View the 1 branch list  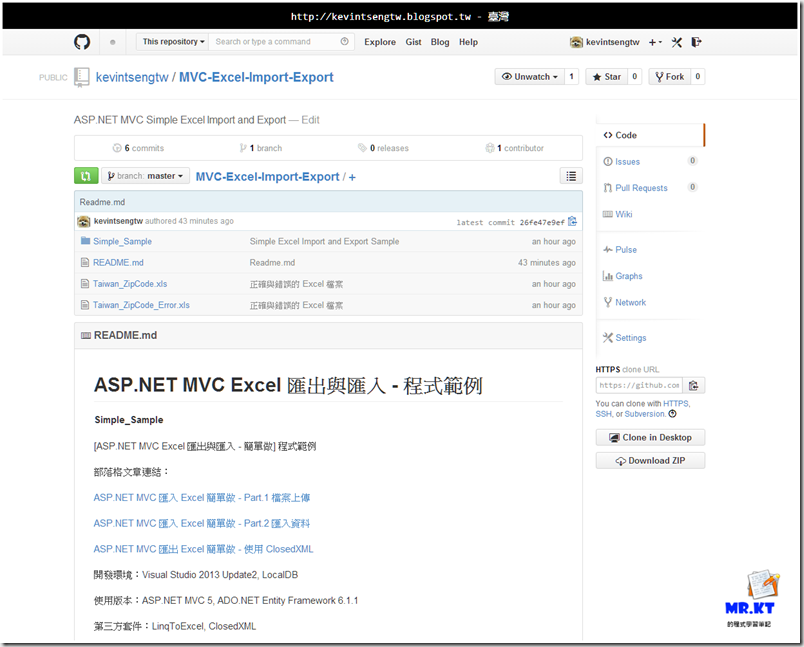tap(260, 148)
